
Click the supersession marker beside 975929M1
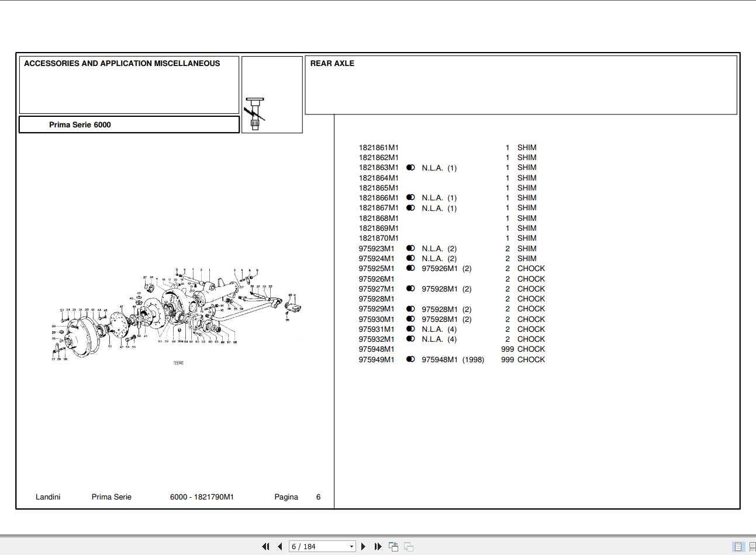click(x=410, y=309)
